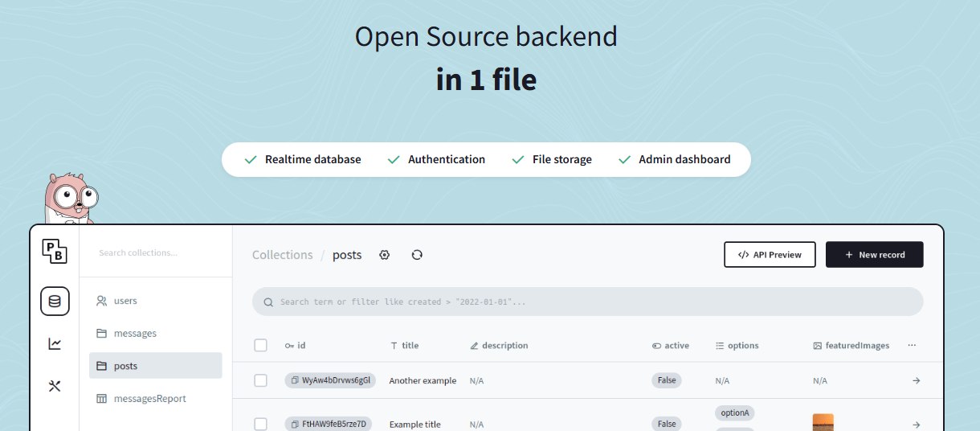Click the gopher mascot image
The height and width of the screenshot is (431, 980).
(x=71, y=198)
